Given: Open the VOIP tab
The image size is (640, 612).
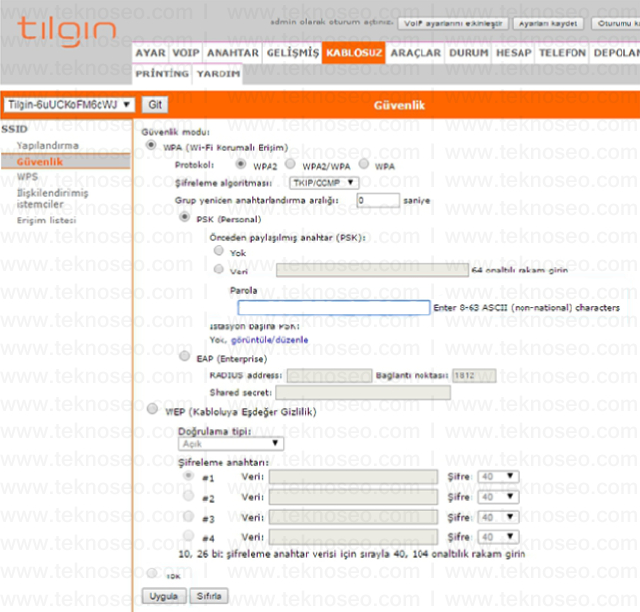Looking at the screenshot, I should pos(186,53).
